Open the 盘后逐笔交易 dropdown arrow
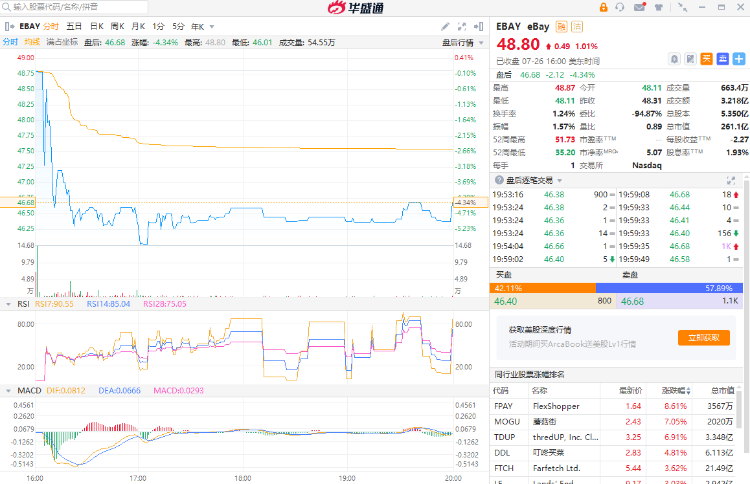The image size is (750, 484). tap(560, 180)
